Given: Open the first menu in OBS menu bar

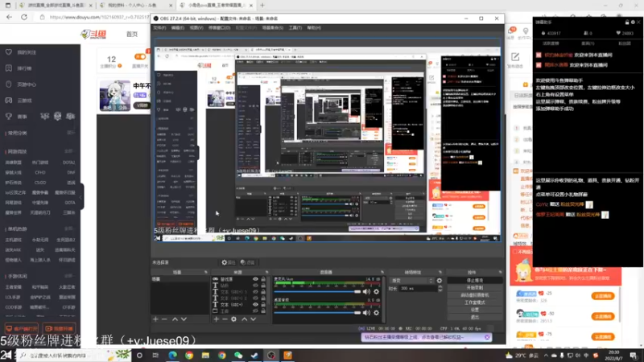Looking at the screenshot, I should pos(159,28).
